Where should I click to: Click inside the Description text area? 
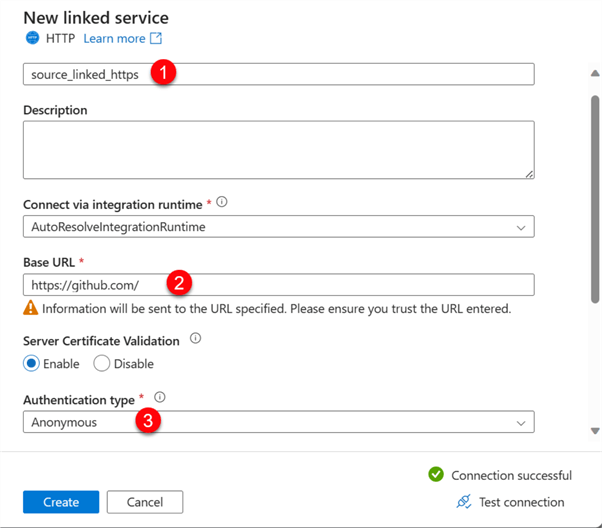[278, 150]
